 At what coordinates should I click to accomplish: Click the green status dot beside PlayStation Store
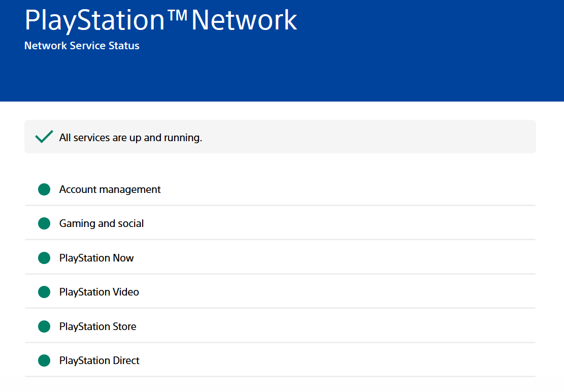point(44,326)
